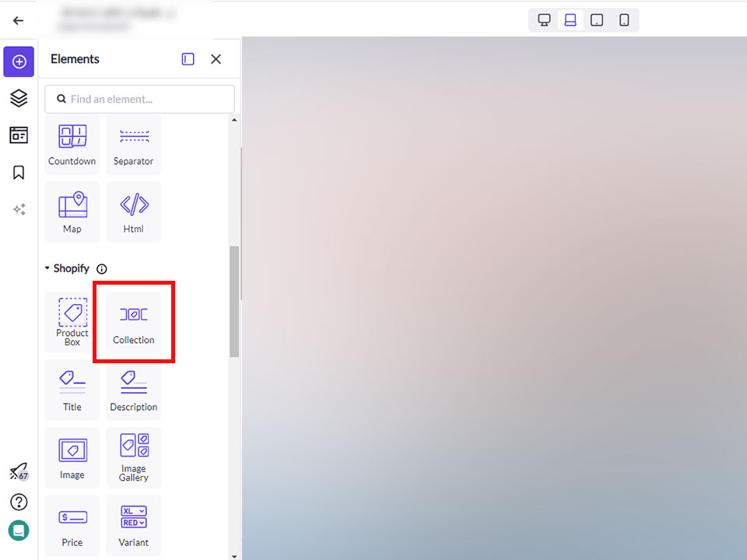Click the back arrow at top left

[x=19, y=21]
